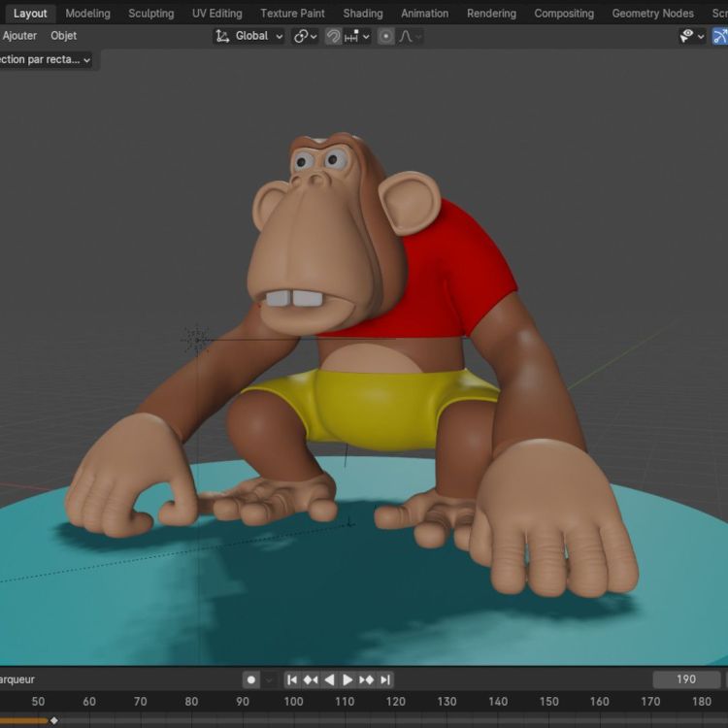Click frame 70 on the timeline ruler
This screenshot has width=728, height=728.
(140, 701)
